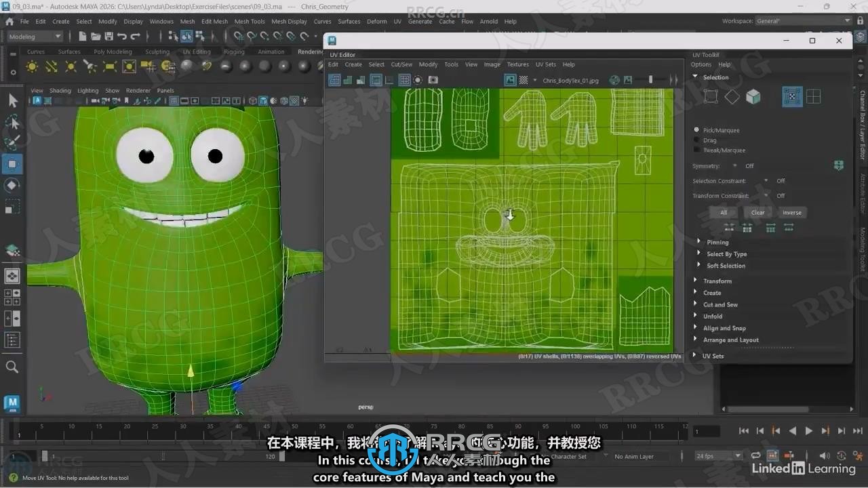The image size is (868, 488).
Task: Open the Modeling menu set dropdown
Action: pyautogui.click(x=35, y=37)
